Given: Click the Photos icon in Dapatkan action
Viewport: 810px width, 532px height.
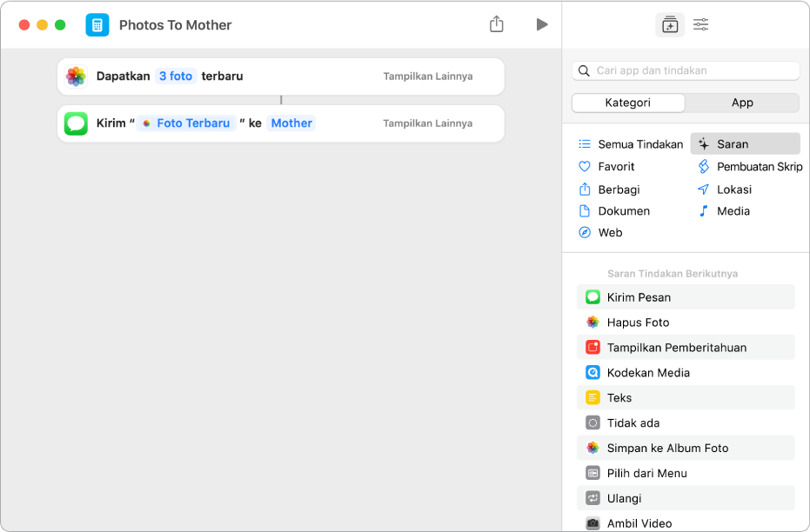Looking at the screenshot, I should click(x=77, y=76).
